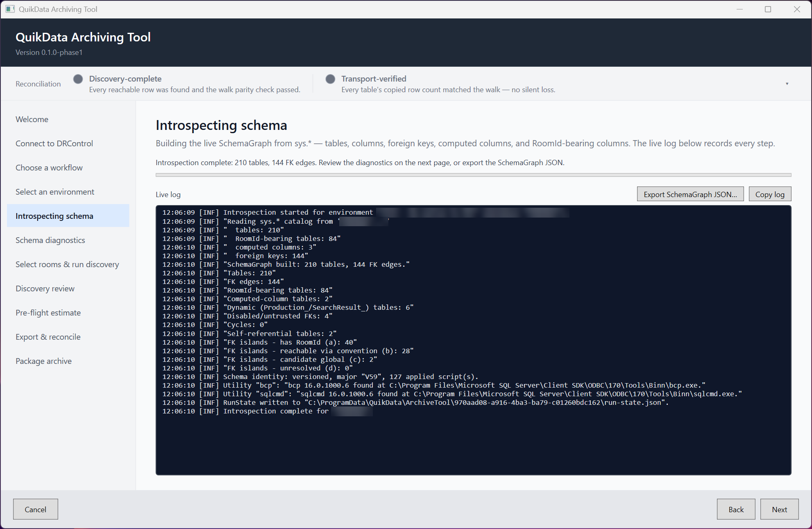Click log line 'Utility "sqlcmd"' found path

452,394
